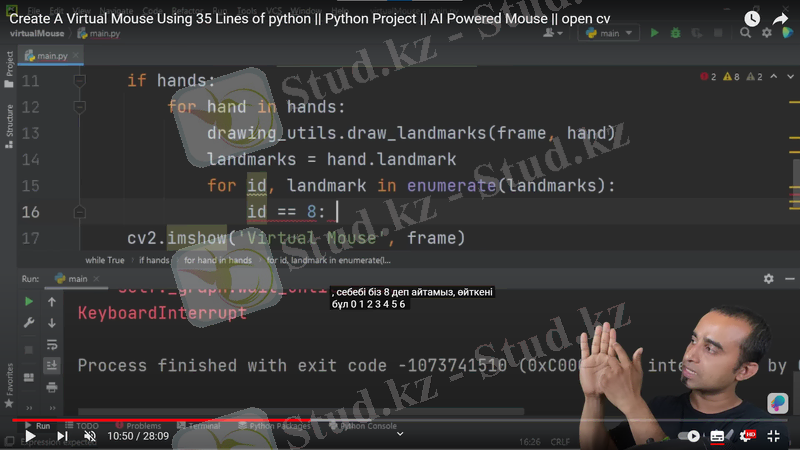Open the Favorites side panel

click(x=9, y=386)
